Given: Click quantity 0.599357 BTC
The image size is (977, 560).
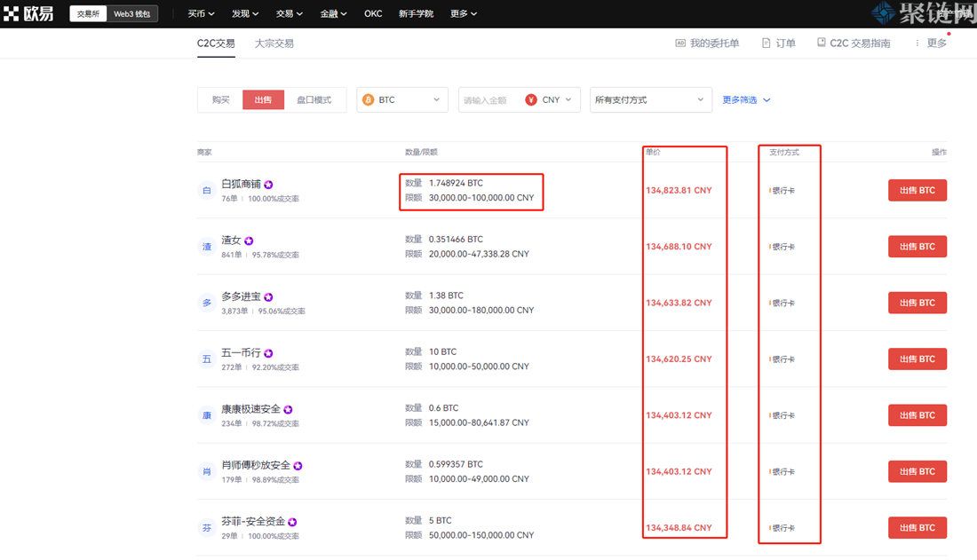Looking at the screenshot, I should coord(456,464).
